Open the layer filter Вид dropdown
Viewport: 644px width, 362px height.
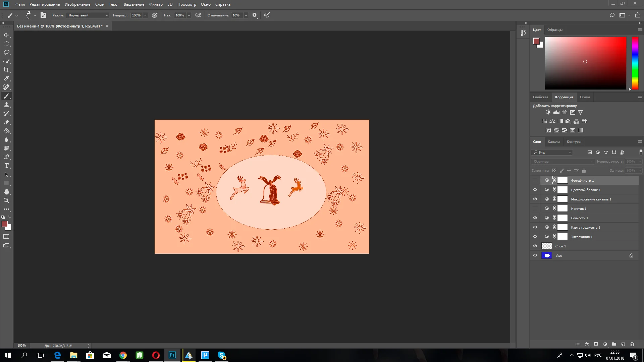pos(552,152)
